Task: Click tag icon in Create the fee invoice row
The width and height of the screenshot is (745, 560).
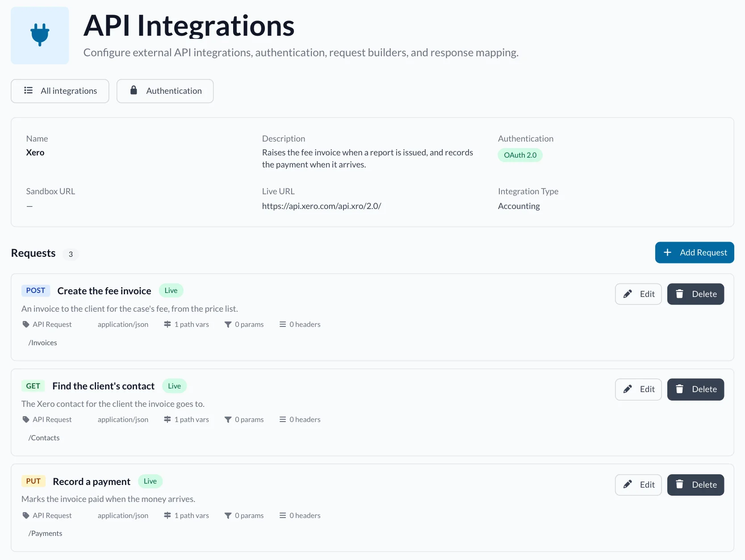Action: (26, 324)
